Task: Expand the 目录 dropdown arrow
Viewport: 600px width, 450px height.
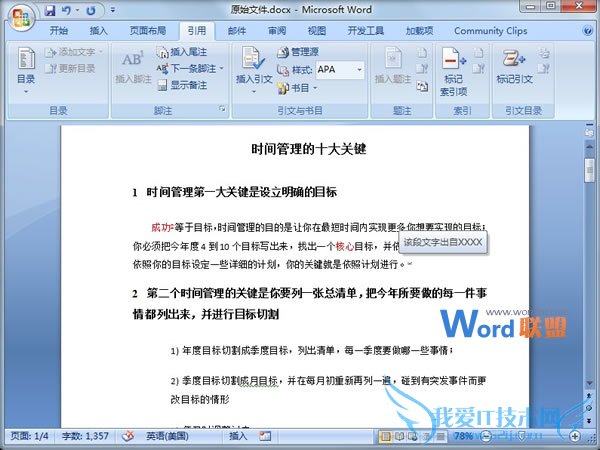Action: (26, 91)
